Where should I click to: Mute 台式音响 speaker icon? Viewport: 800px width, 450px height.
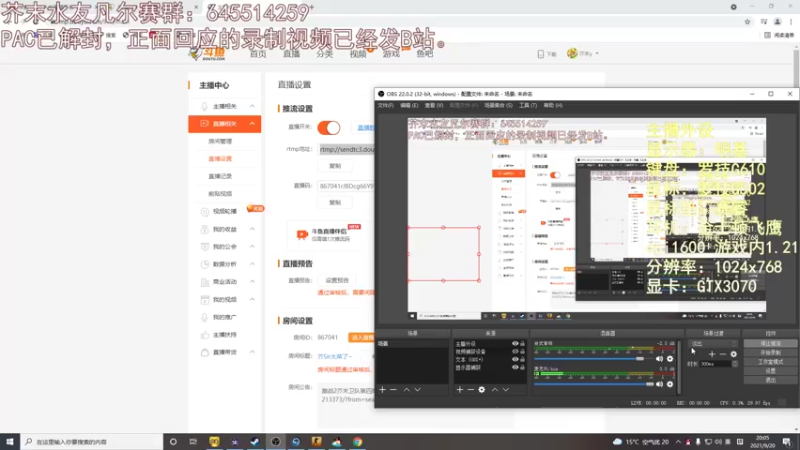tap(659, 359)
